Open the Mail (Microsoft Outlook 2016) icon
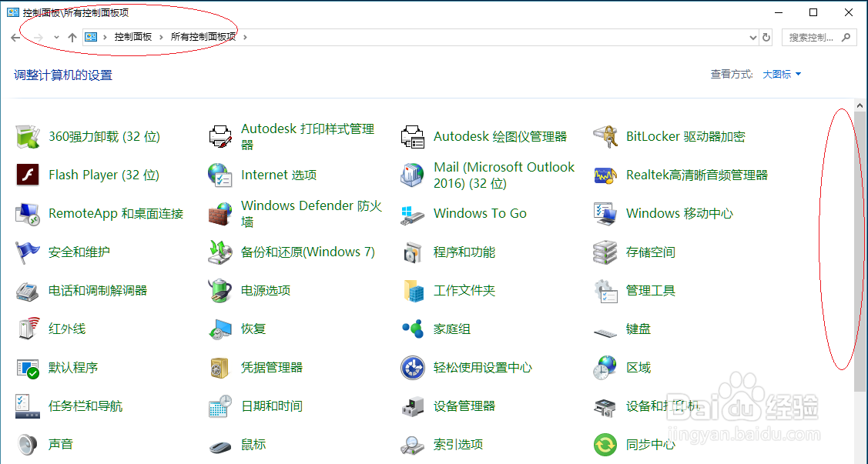This screenshot has height=464, width=868. [x=413, y=175]
